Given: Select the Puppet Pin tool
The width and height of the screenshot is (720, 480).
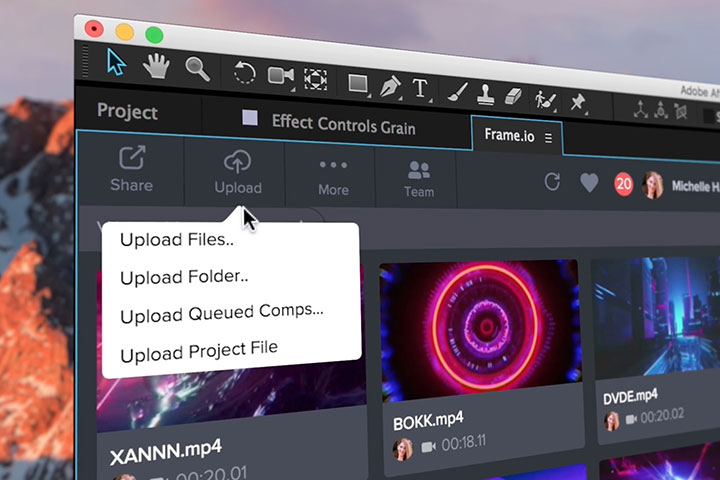Looking at the screenshot, I should (x=578, y=102).
